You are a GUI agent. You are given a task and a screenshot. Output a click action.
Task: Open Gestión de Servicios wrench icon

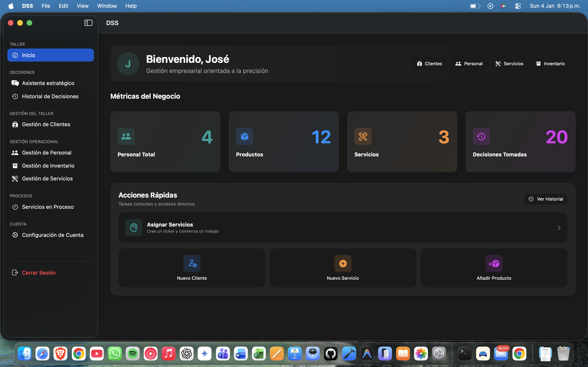click(x=15, y=178)
